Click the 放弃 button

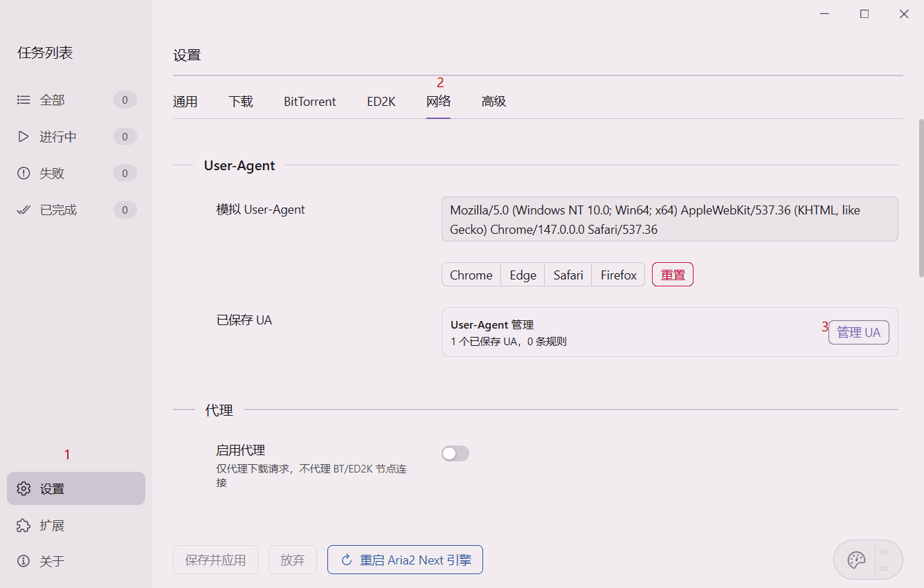(293, 560)
